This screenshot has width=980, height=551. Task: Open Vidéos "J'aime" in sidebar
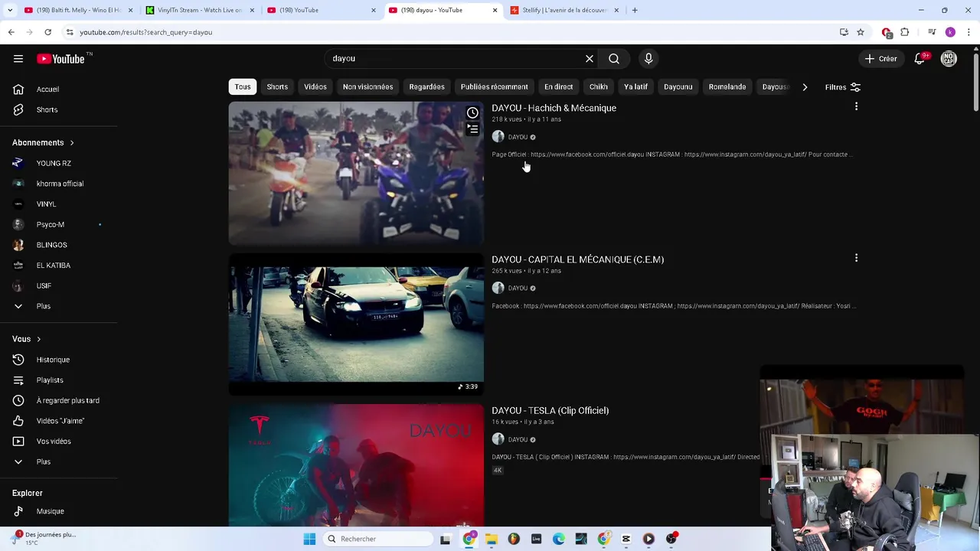click(x=60, y=421)
